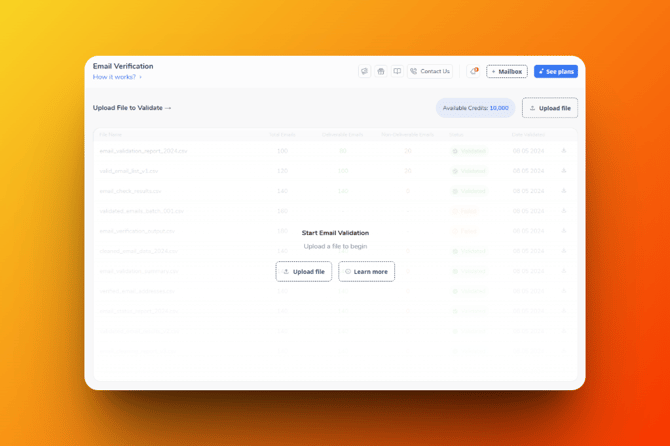Open the chat messages icon in header
670x446 pixels.
(x=364, y=72)
